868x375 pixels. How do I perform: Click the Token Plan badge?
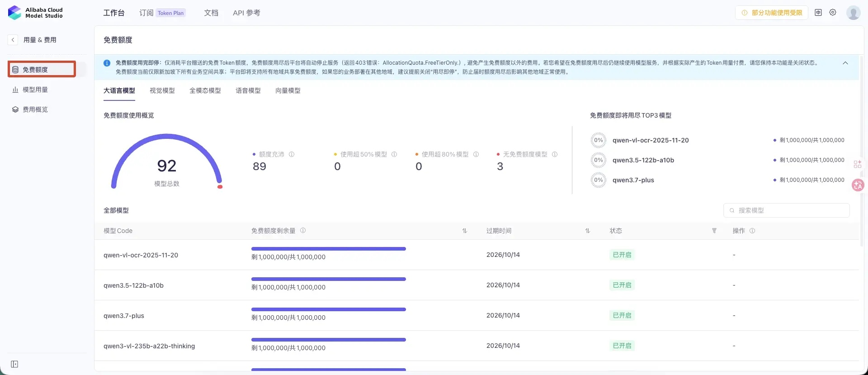[x=171, y=13]
